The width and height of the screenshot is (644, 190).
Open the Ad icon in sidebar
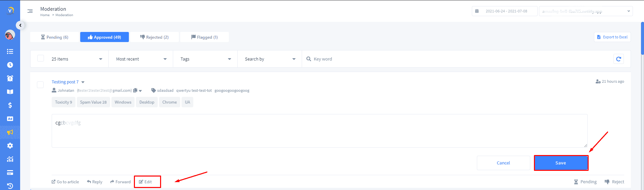[x=10, y=119]
